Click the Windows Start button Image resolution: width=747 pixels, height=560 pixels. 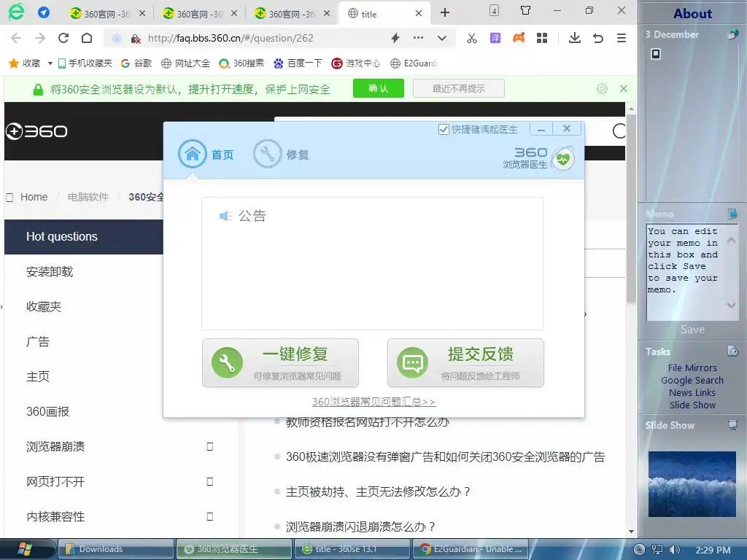(25, 549)
